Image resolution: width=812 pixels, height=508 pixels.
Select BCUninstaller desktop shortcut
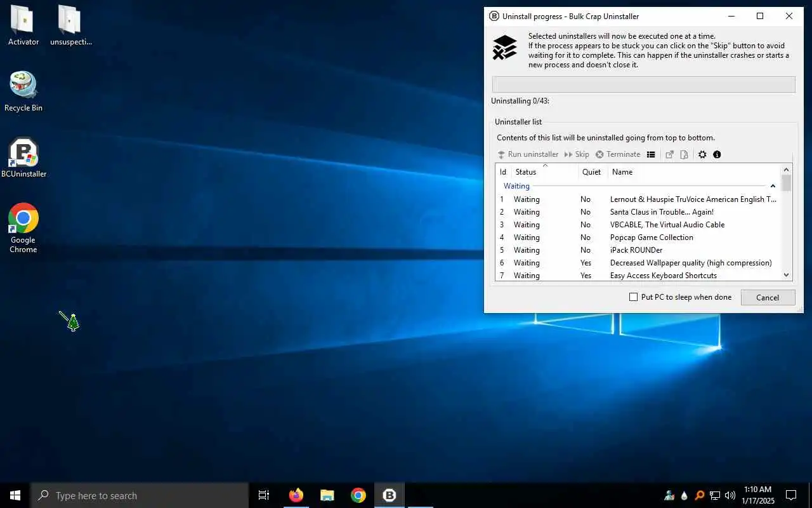click(23, 157)
